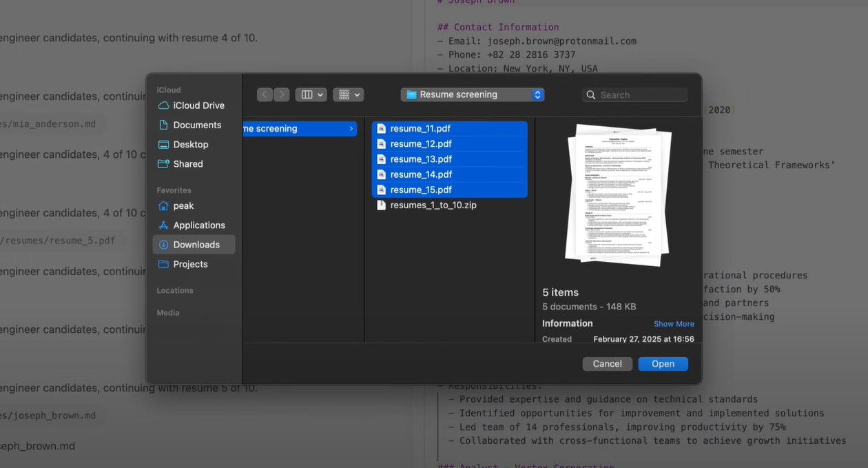The image size is (868, 468).
Task: Click the folder icon in location popup
Action: 411,94
